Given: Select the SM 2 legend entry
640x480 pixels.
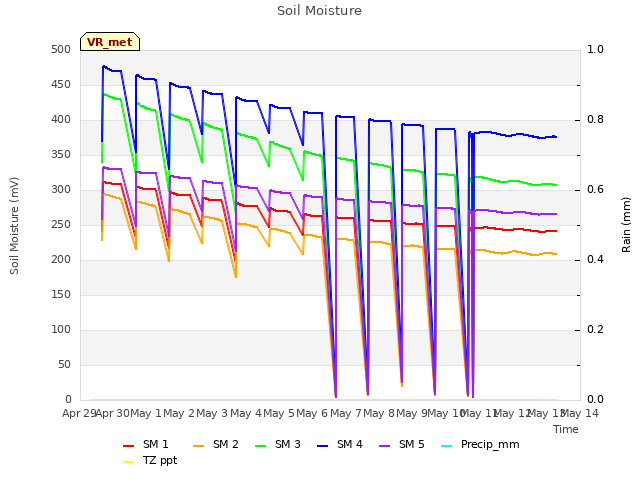Looking at the screenshot, I should click(216, 444).
